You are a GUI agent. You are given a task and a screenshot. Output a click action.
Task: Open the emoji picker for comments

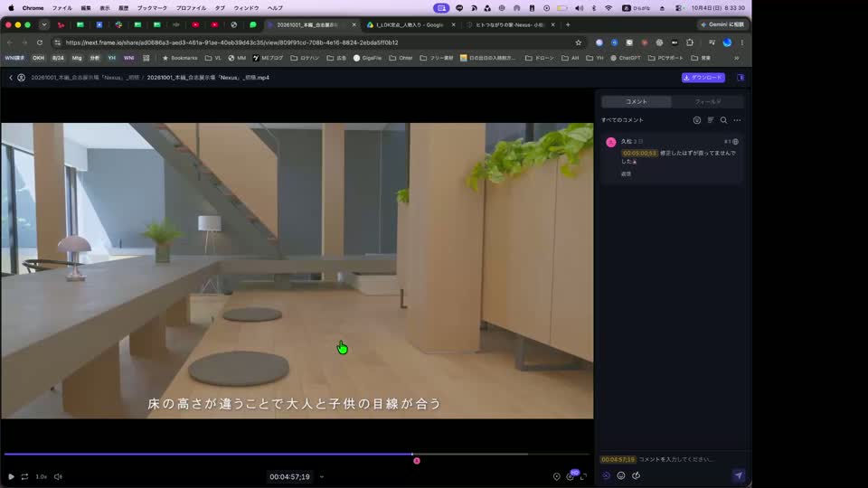point(621,475)
